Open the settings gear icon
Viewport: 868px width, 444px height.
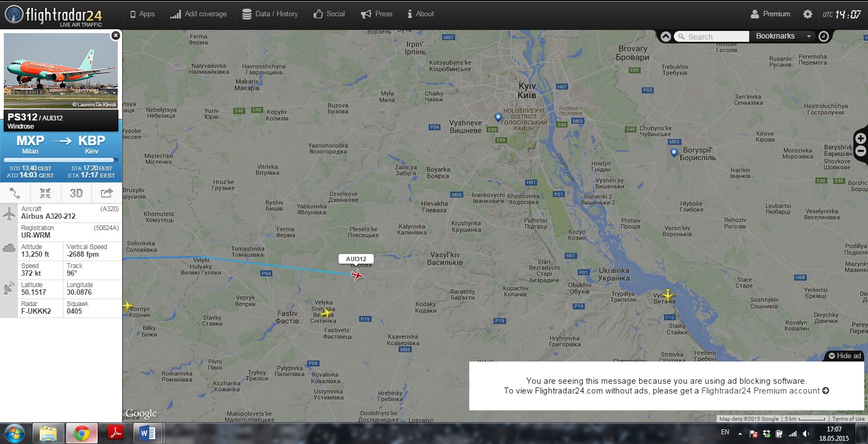(808, 14)
